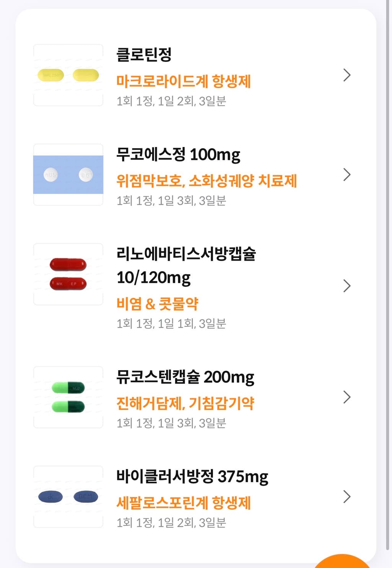Click the chevron next to 바이클러서방정 375mg
The width and height of the screenshot is (392, 568).
point(346,496)
